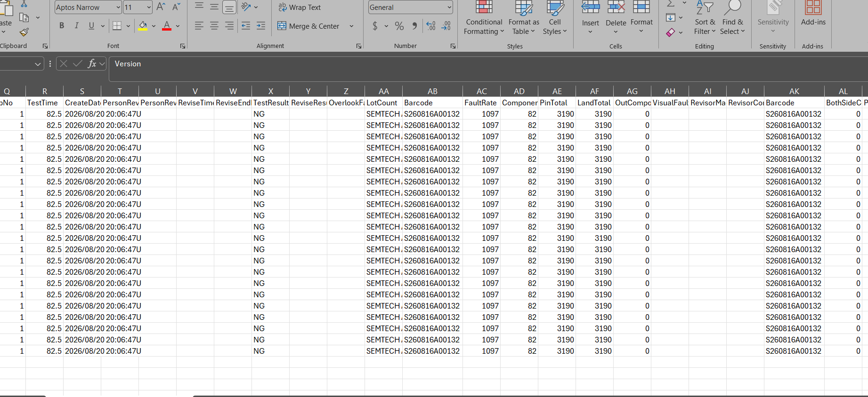Click Increase Decimal icon

click(x=431, y=26)
